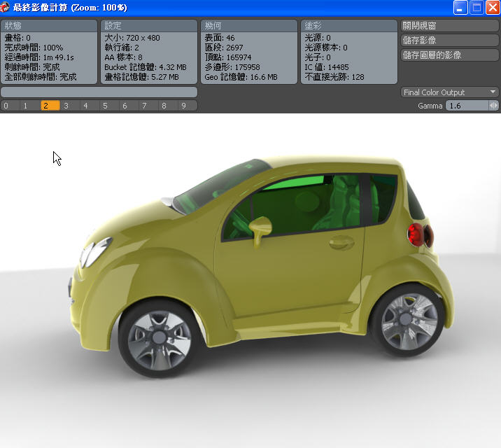Click the 塗彩 panel header
The image size is (501, 448).
[349, 26]
